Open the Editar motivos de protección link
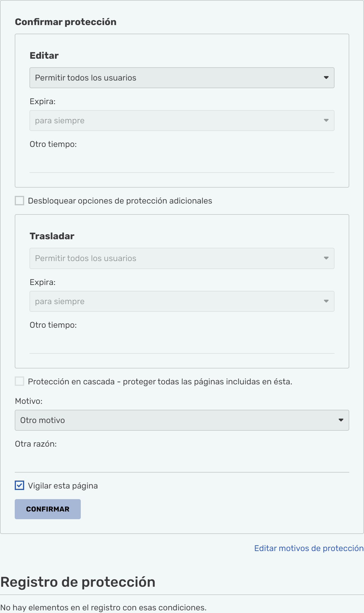 [309, 548]
